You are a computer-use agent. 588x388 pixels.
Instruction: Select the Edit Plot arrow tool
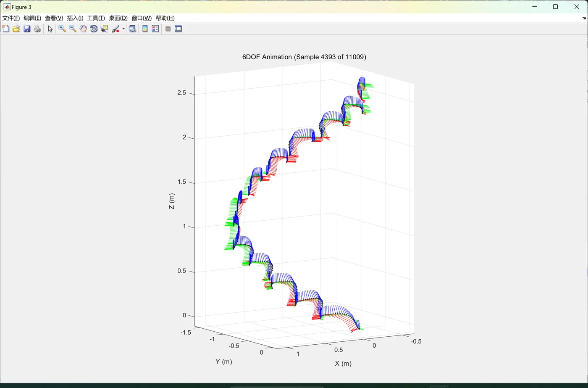50,29
